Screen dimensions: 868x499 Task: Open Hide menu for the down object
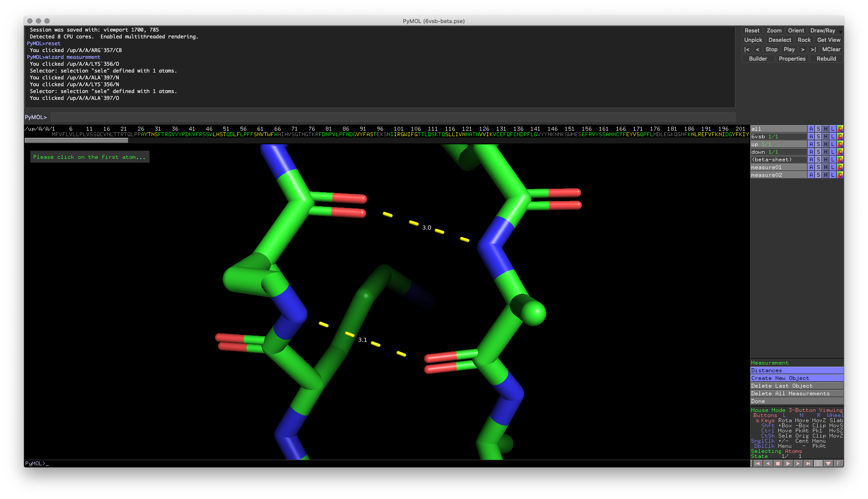[x=825, y=152]
